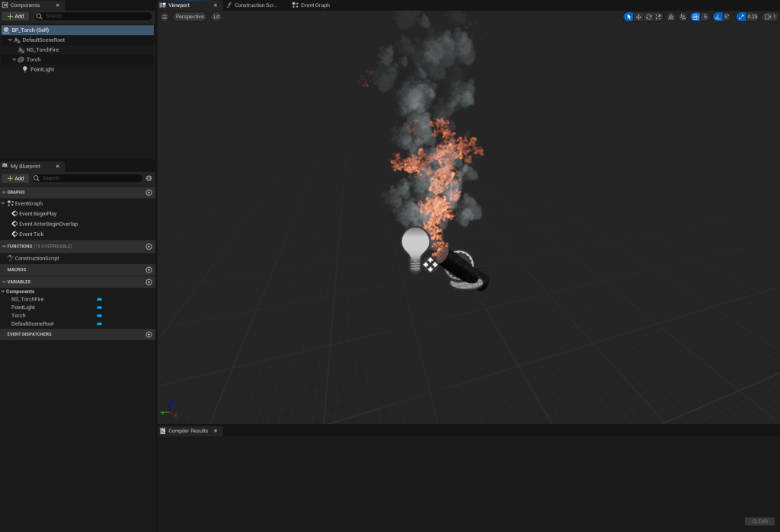Click the surface snapping icon
This screenshot has width=780, height=532.
click(682, 17)
